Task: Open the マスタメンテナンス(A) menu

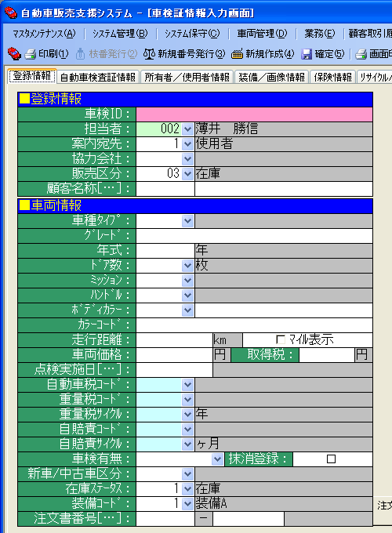Action: tap(44, 34)
